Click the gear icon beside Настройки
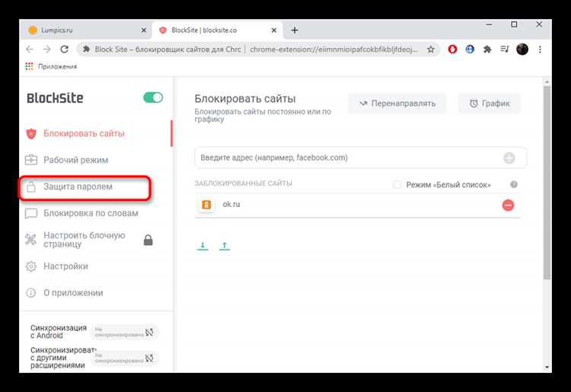The image size is (571, 392). [x=31, y=266]
